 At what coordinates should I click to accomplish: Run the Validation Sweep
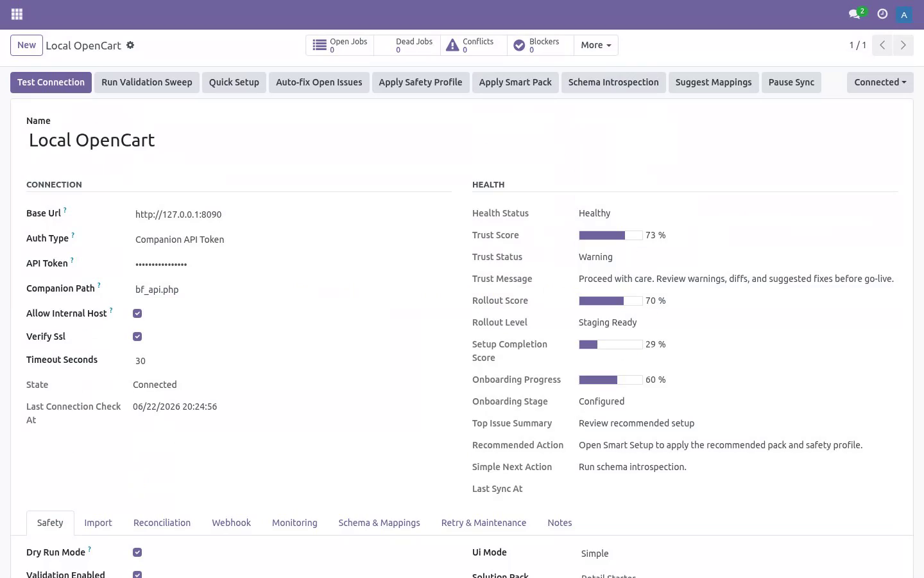pos(147,82)
